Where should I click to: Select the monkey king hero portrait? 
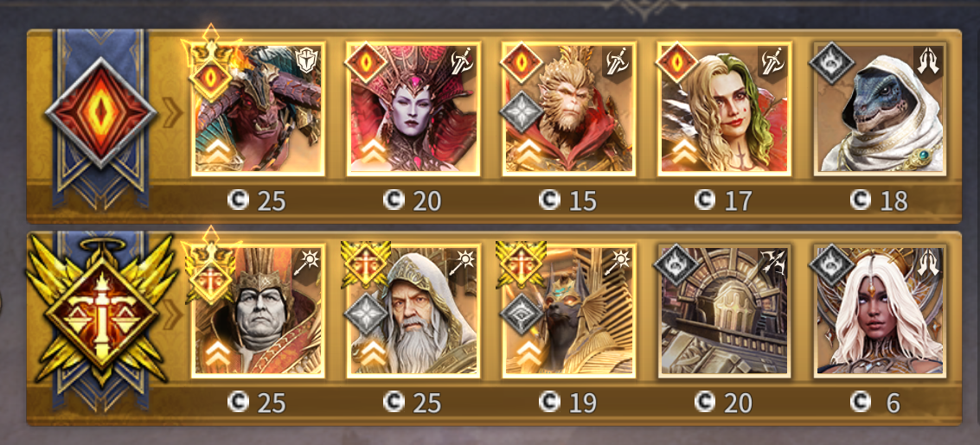pyautogui.click(x=569, y=109)
